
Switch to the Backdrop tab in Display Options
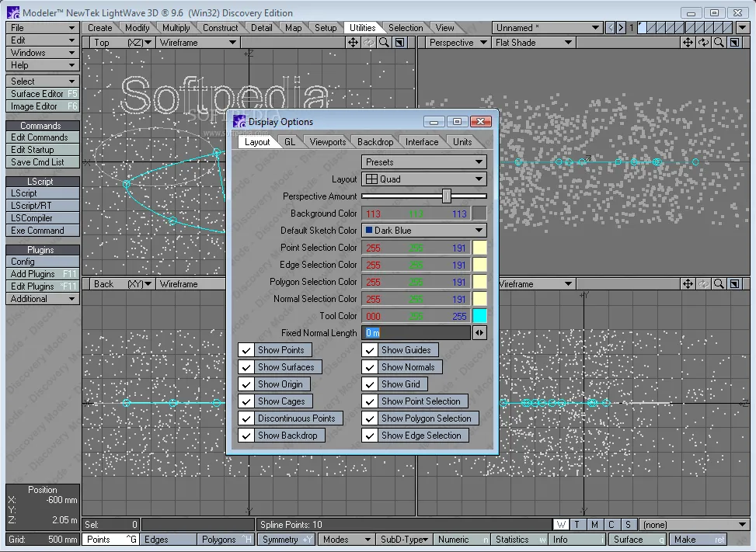pyautogui.click(x=375, y=142)
